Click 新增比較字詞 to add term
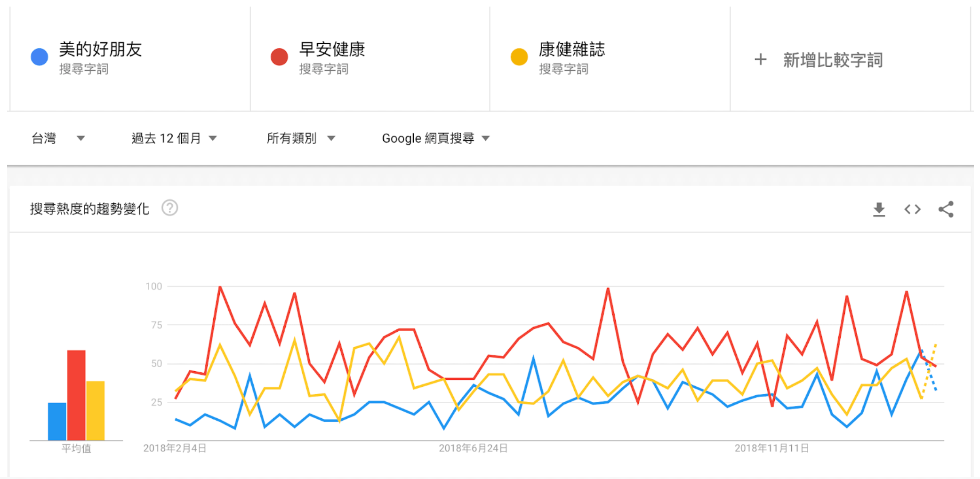 point(832,60)
